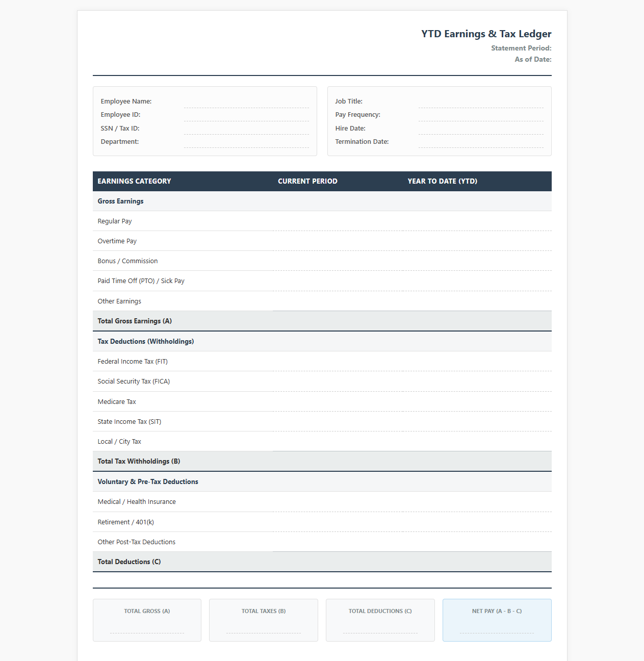Click the TOTAL TAXES (B) summary box
The image size is (644, 661).
[264, 620]
